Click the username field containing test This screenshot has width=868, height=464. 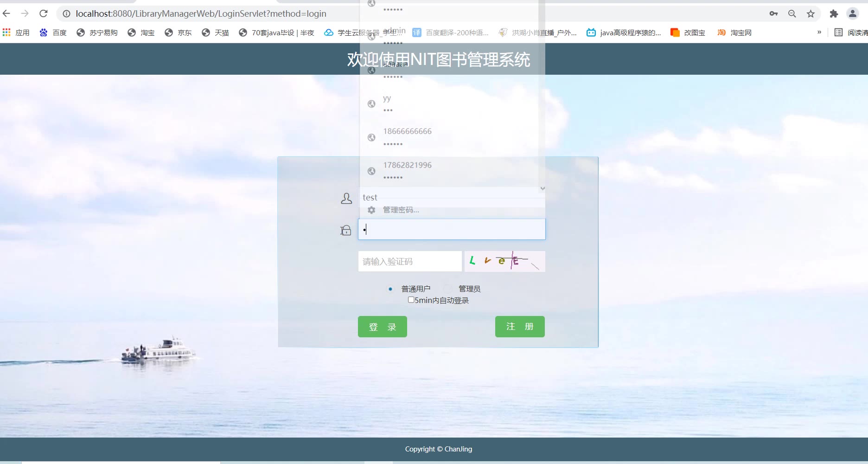coord(452,197)
